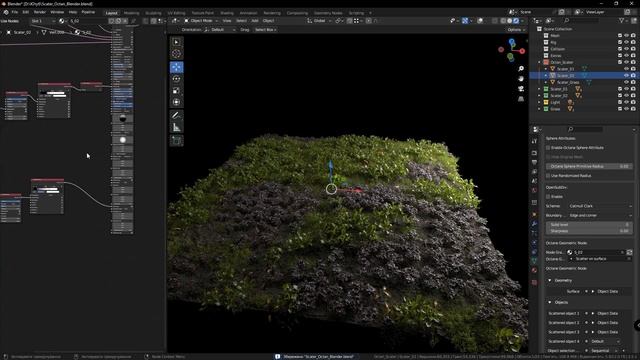
Task: Switch to the Layout workspace tab
Action: click(111, 13)
